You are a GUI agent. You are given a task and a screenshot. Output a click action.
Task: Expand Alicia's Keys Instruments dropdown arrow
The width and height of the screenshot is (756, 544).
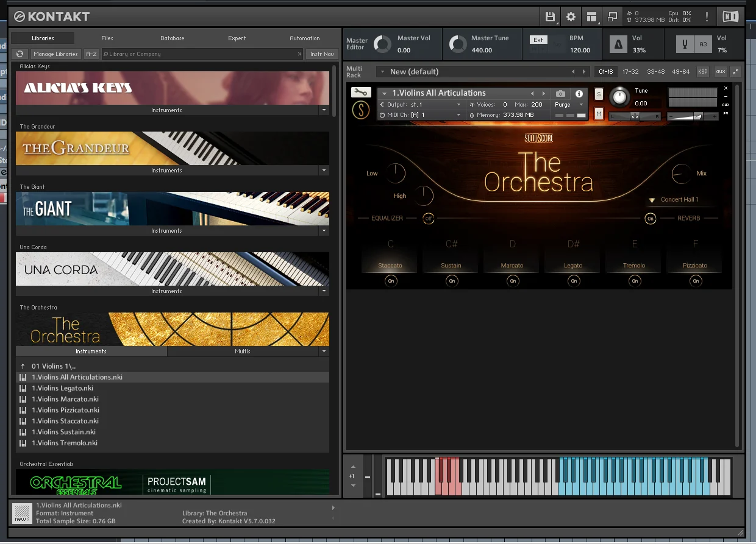(324, 110)
